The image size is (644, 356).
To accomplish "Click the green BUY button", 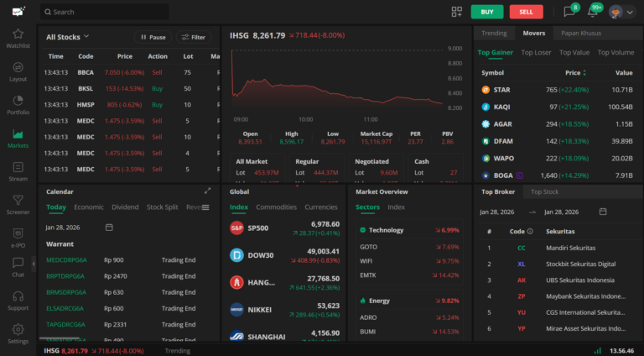I will [487, 12].
